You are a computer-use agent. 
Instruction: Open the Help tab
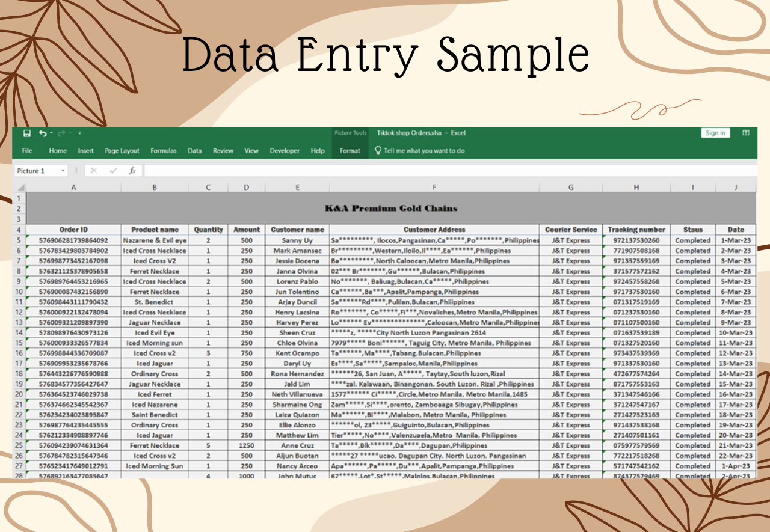click(x=318, y=151)
